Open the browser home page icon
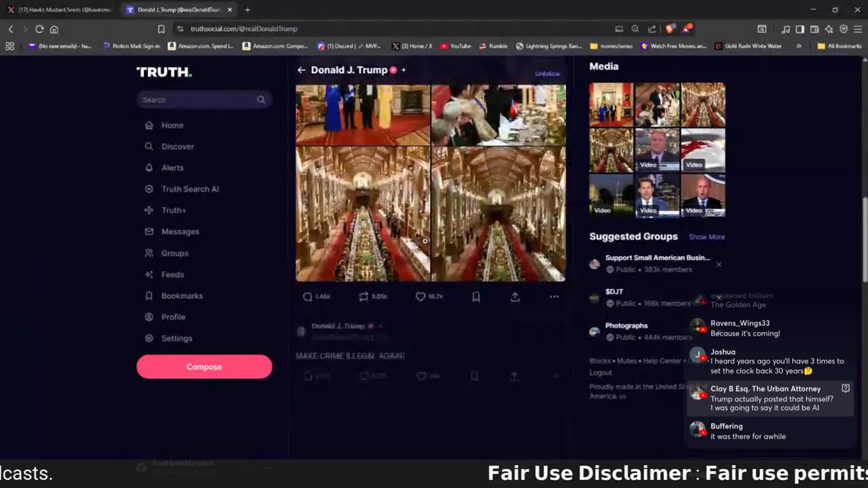The width and height of the screenshot is (868, 488). (x=54, y=29)
